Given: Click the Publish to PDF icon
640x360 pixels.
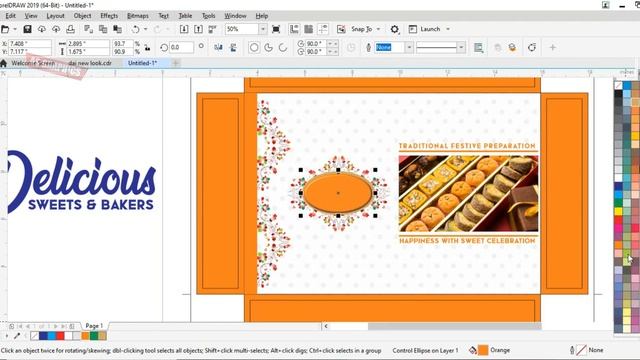Looking at the screenshot, I should pyautogui.click(x=213, y=29).
